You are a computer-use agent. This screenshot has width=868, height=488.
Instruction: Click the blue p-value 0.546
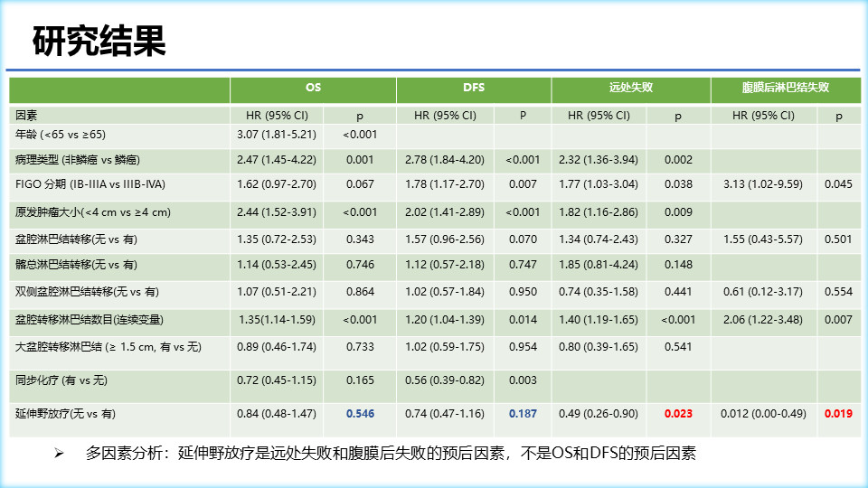pos(361,413)
